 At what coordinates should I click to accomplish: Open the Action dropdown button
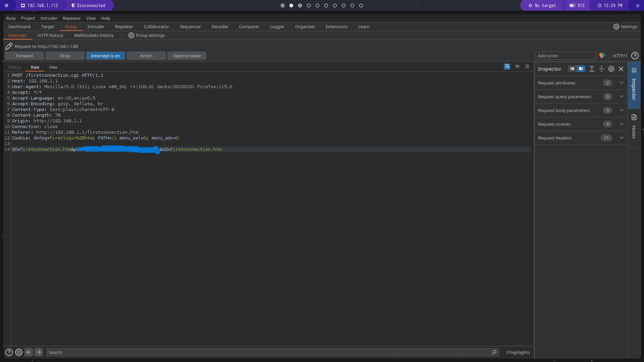(146, 56)
